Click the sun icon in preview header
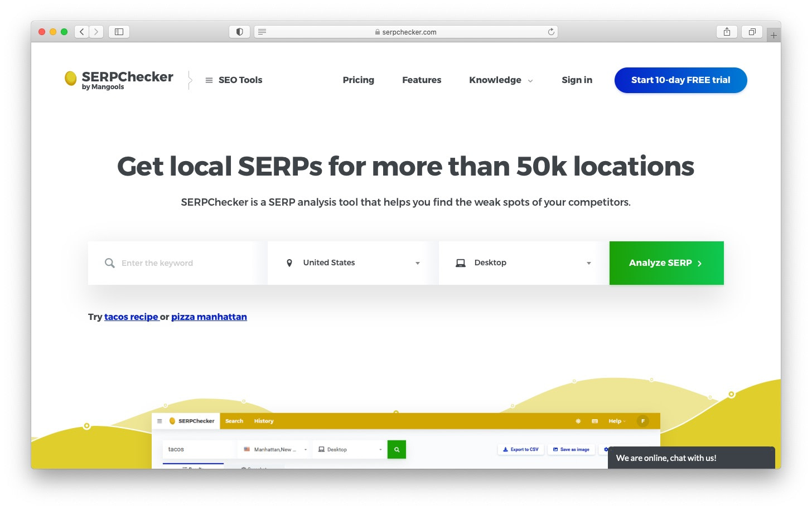Image resolution: width=812 pixels, height=510 pixels. 578,421
